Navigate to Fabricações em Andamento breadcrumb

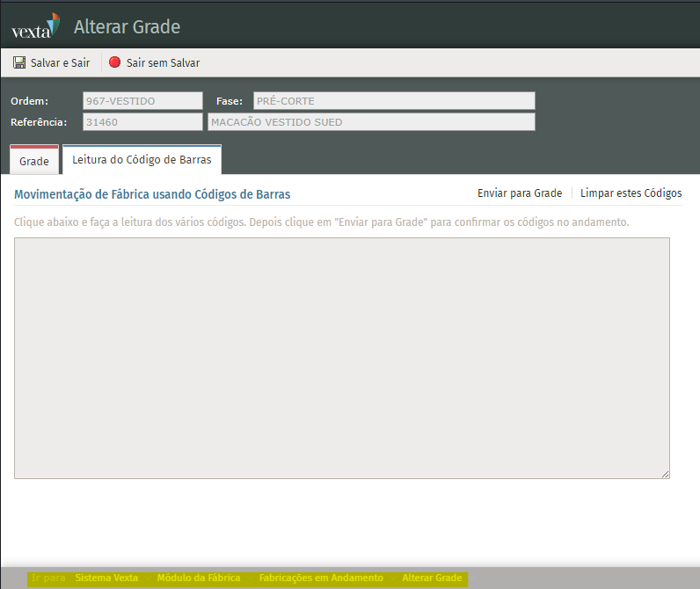pyautogui.click(x=321, y=578)
